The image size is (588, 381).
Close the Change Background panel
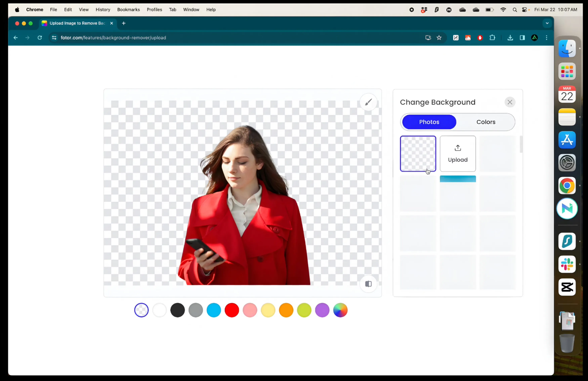pos(510,102)
